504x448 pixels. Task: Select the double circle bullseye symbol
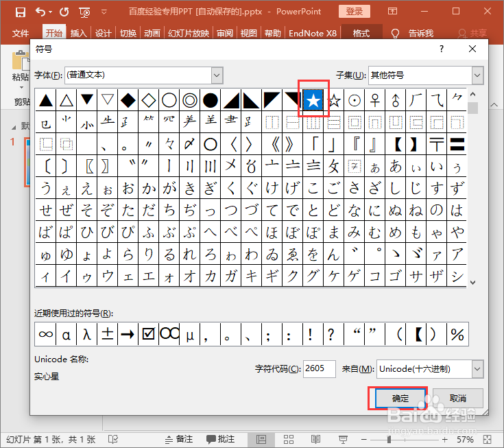(190, 100)
